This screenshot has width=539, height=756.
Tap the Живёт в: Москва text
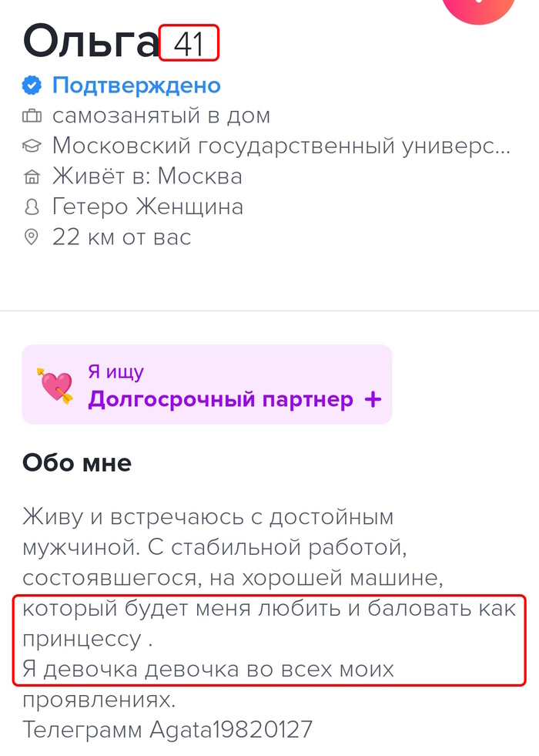coord(147,176)
